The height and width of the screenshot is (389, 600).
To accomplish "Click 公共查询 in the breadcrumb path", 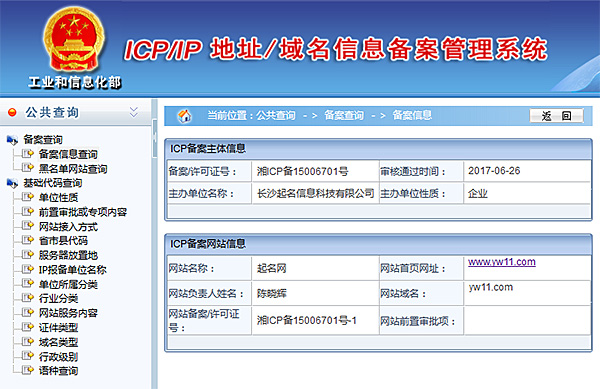I will click(276, 115).
